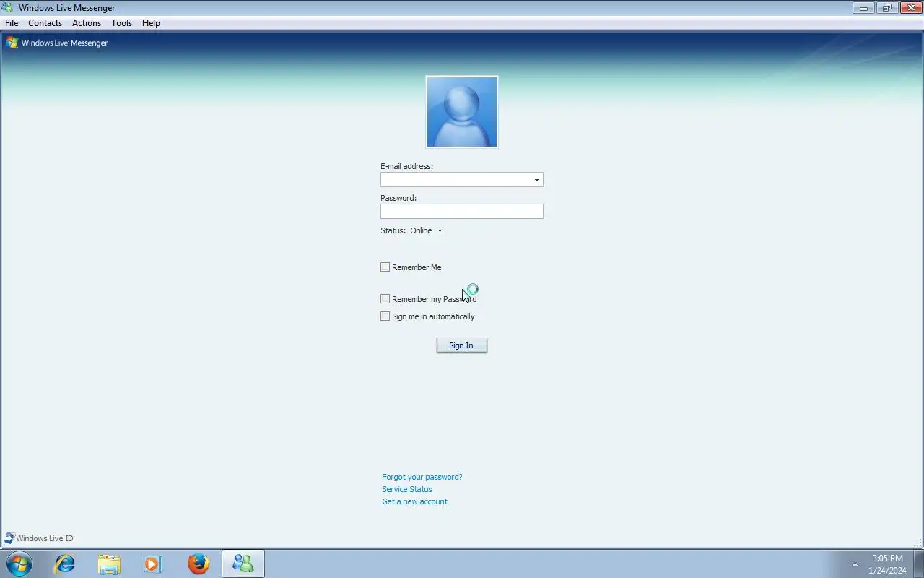
Task: Open the Status Online dropdown
Action: click(x=426, y=230)
